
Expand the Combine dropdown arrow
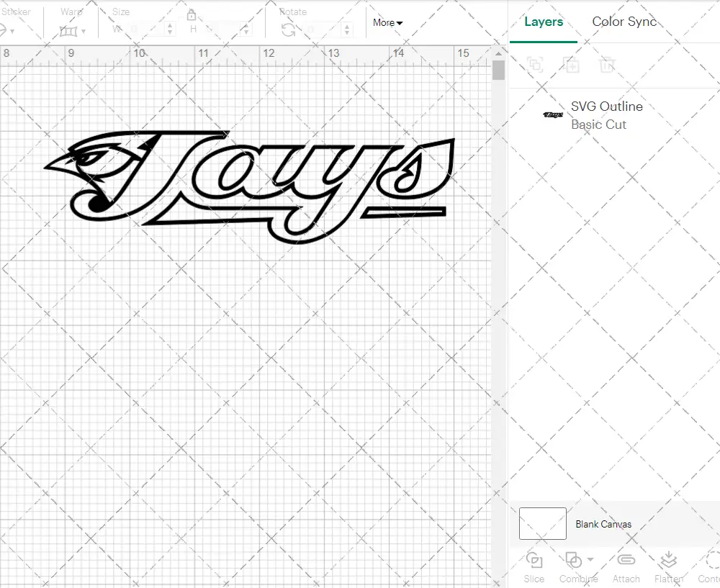click(590, 559)
